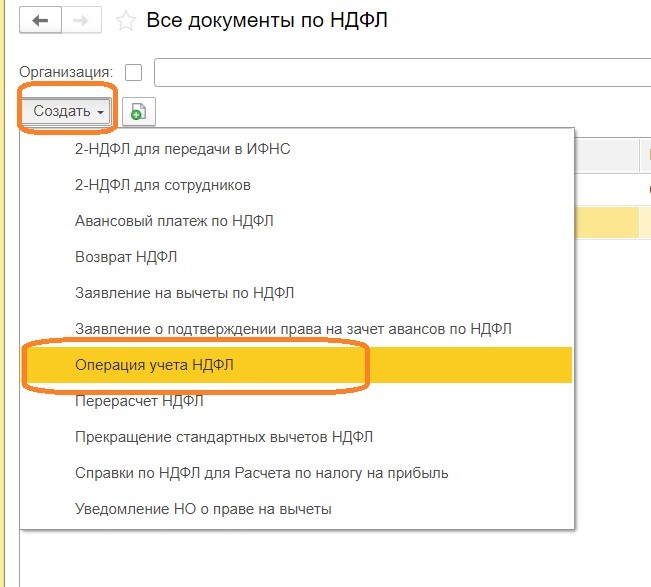Choose Прекращение стандартных вычетов НДФЛ

tap(297, 437)
